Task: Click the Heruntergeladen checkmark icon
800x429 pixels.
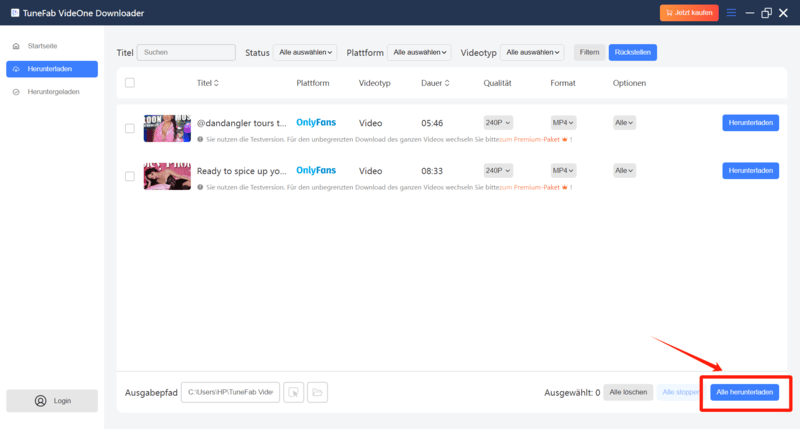Action: click(16, 92)
